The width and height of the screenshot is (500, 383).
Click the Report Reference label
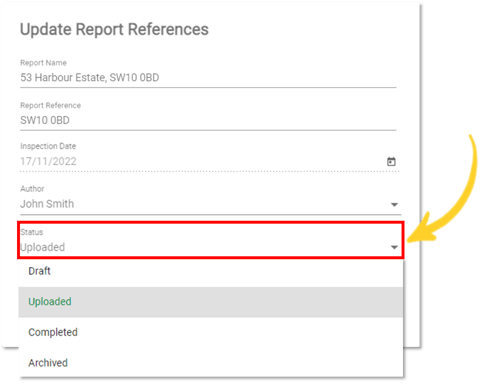click(x=50, y=105)
